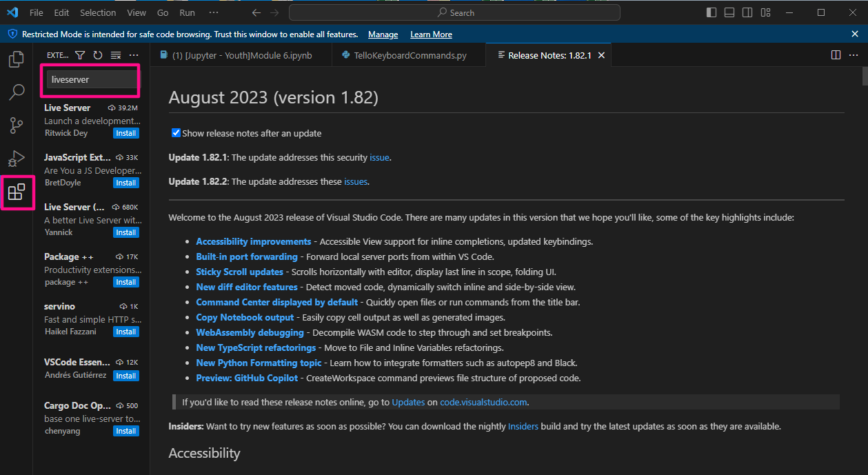Viewport: 868px width, 475px height.
Task: Open the Go menu
Action: (163, 12)
